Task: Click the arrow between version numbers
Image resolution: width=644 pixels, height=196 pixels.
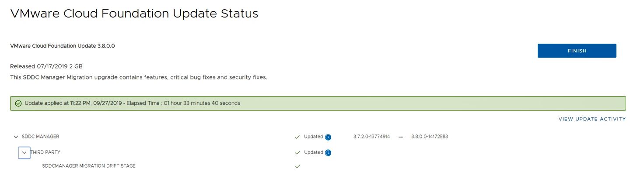Action: 400,137
